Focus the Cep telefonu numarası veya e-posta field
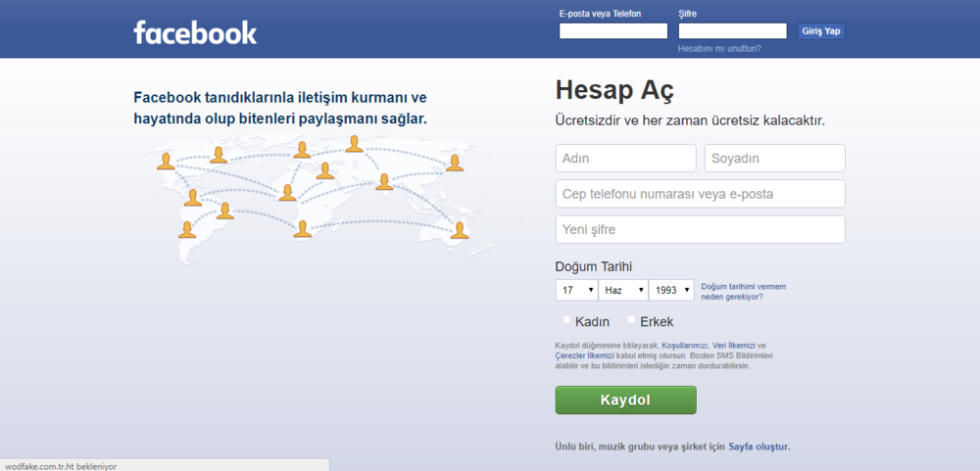The width and height of the screenshot is (980, 471). (x=700, y=194)
